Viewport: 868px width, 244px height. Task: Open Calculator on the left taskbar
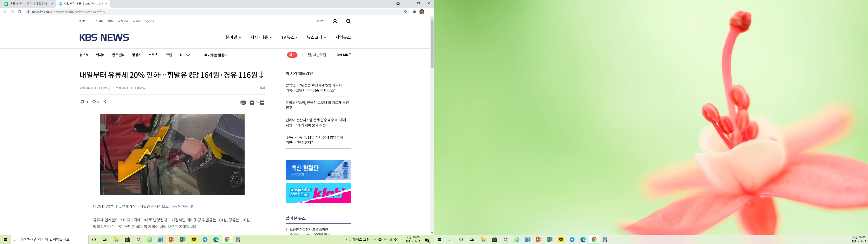point(238,240)
